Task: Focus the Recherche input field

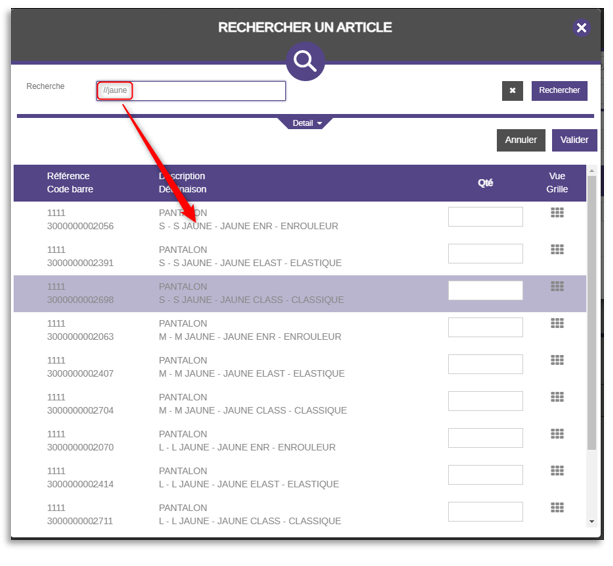Action: click(191, 91)
